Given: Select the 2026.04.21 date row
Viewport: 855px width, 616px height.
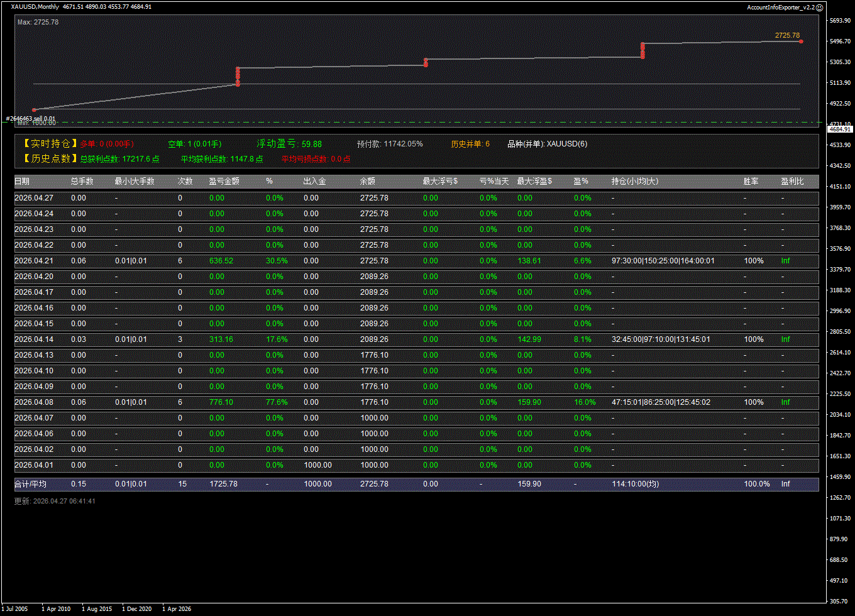Looking at the screenshot, I should point(34,261).
